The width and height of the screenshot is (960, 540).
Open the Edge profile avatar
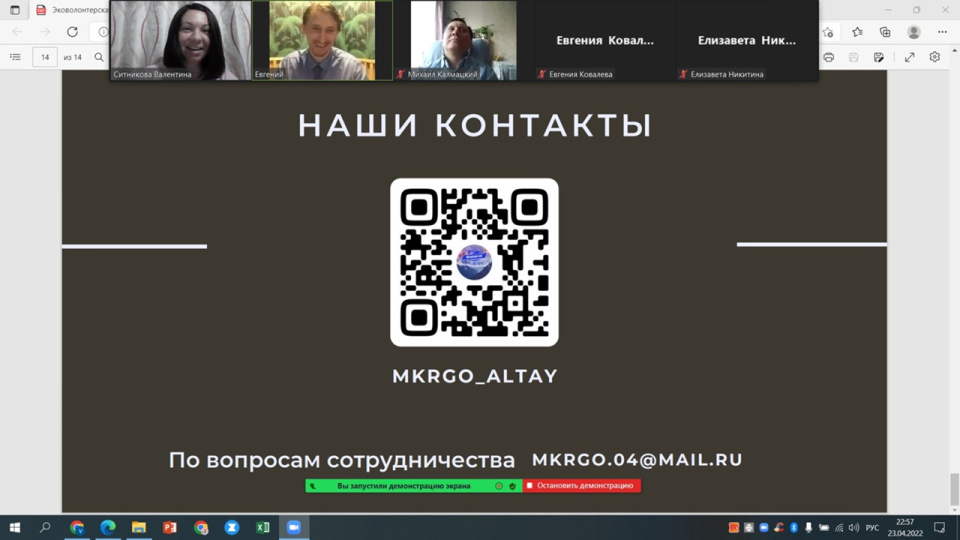(x=913, y=32)
